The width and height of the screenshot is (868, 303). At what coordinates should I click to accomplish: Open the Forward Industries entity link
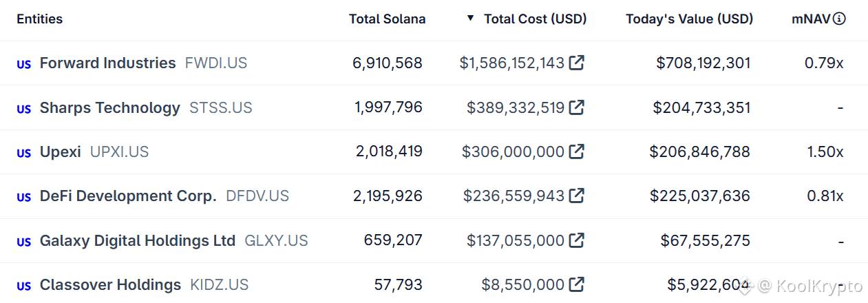[107, 63]
